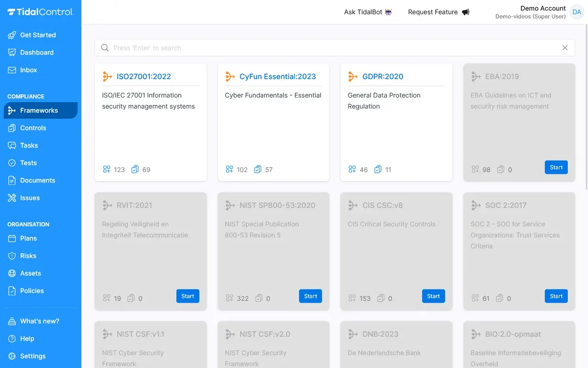Click ISO27001:2022 framework icon
Viewport: 588px width, 368px height.
(107, 77)
